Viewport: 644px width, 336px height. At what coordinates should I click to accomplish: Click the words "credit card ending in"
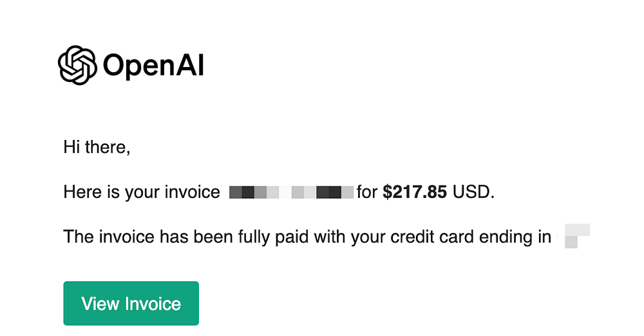(x=471, y=237)
